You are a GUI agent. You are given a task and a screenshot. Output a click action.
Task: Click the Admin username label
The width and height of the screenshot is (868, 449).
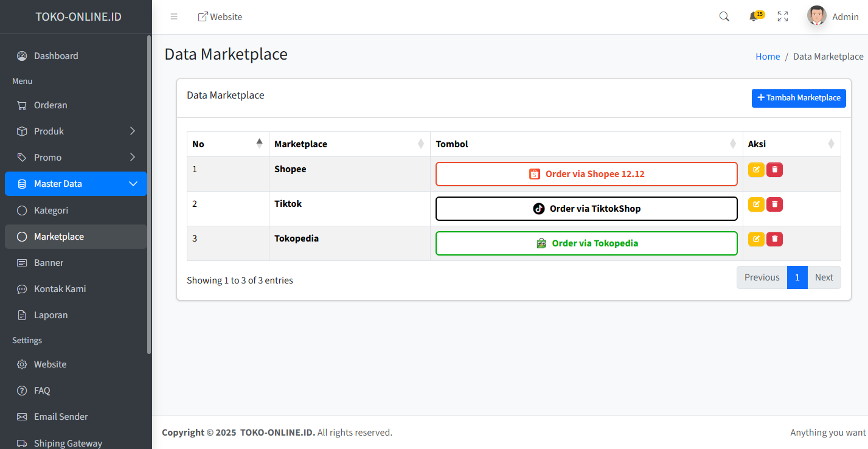(x=845, y=17)
